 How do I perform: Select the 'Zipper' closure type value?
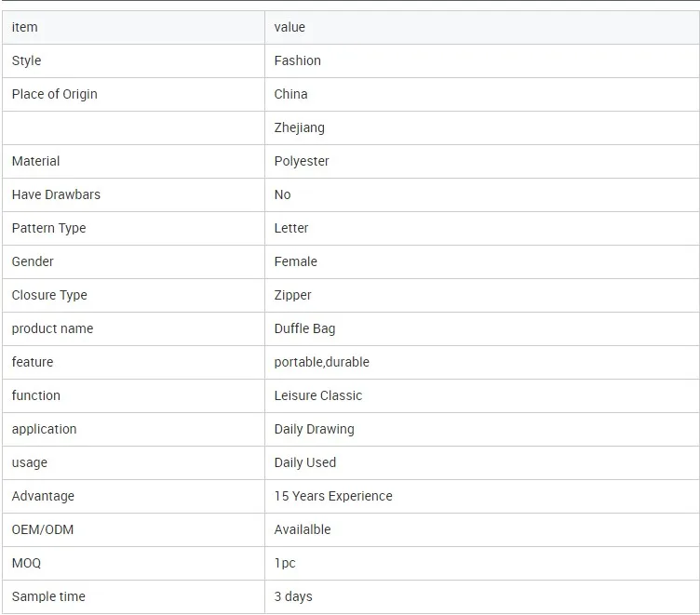click(293, 295)
